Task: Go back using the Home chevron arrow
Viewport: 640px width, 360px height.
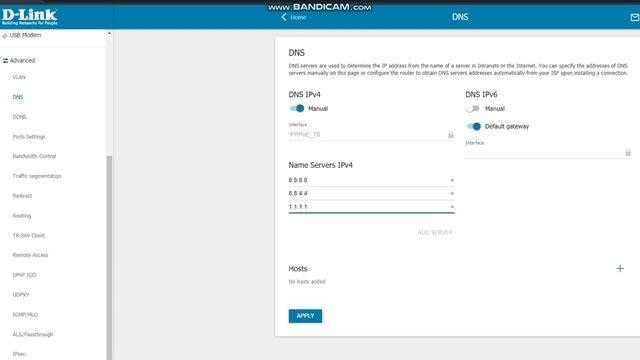Action: [x=284, y=17]
